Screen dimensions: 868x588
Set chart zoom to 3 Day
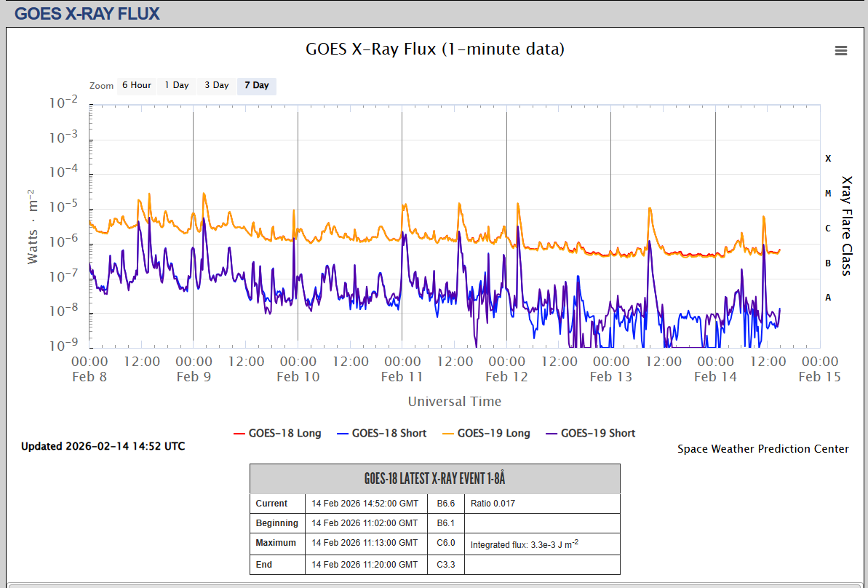point(216,85)
